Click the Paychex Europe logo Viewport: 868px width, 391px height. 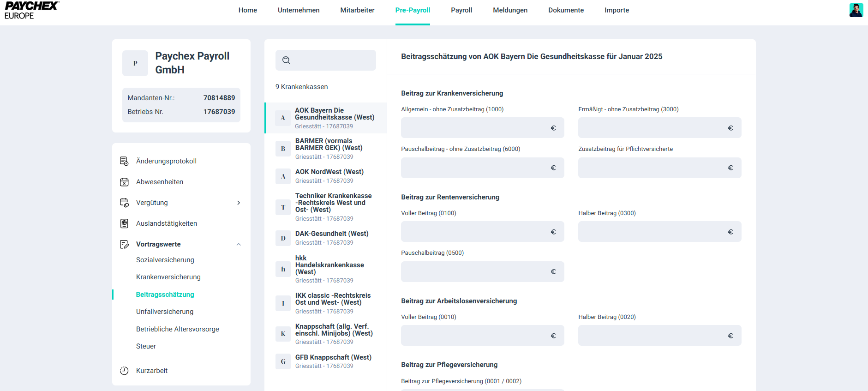(x=31, y=10)
